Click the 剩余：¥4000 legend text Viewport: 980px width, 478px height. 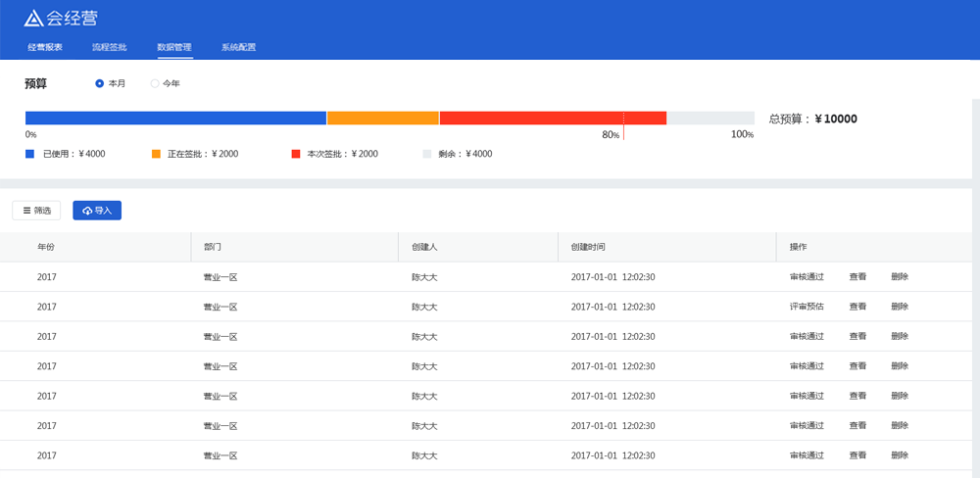pos(465,154)
